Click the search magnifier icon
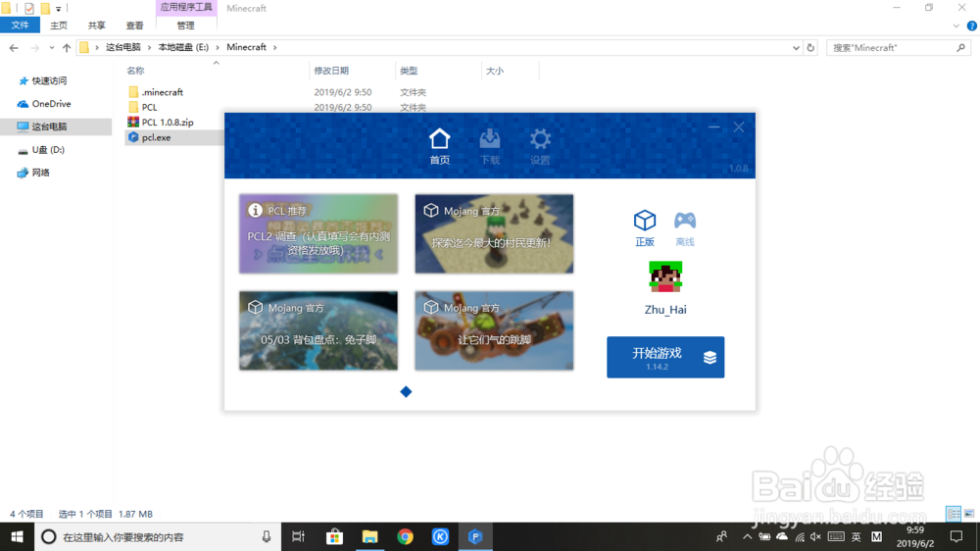Image resolution: width=980 pixels, height=551 pixels. (960, 47)
